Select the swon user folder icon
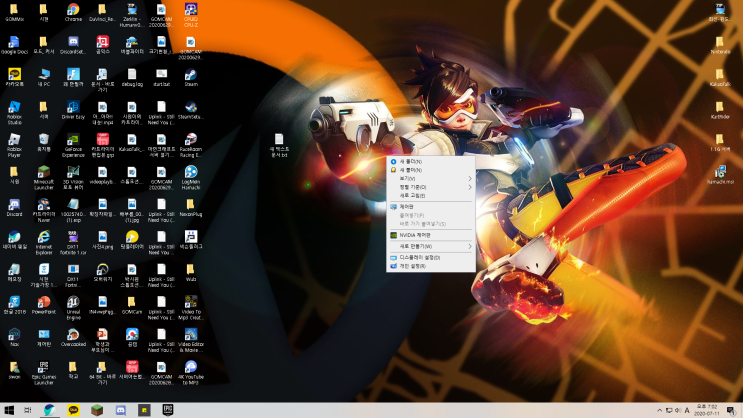The image size is (743, 418). (14, 370)
